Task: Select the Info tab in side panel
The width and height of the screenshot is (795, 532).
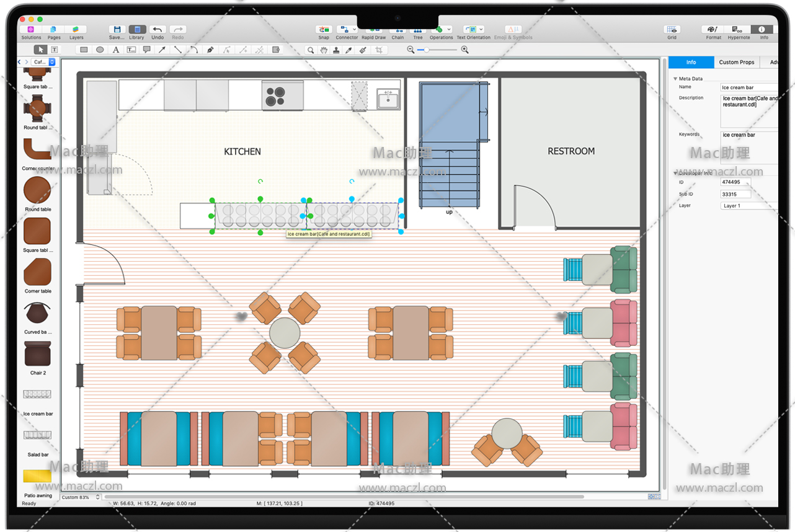Action: click(691, 62)
